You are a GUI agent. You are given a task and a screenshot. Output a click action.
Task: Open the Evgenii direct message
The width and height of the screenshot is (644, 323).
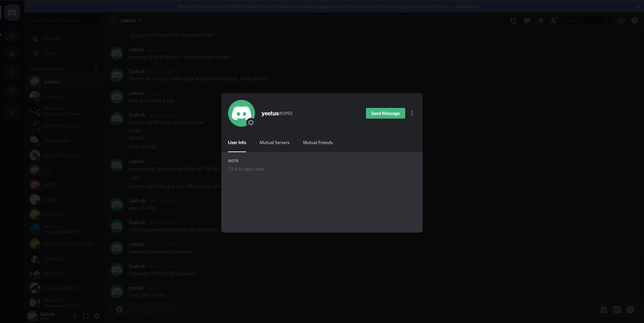pyautogui.click(x=64, y=96)
